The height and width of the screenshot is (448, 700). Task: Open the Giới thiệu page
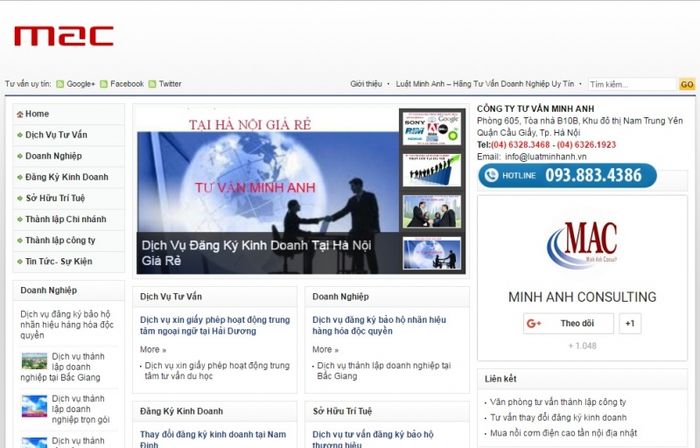click(x=366, y=84)
